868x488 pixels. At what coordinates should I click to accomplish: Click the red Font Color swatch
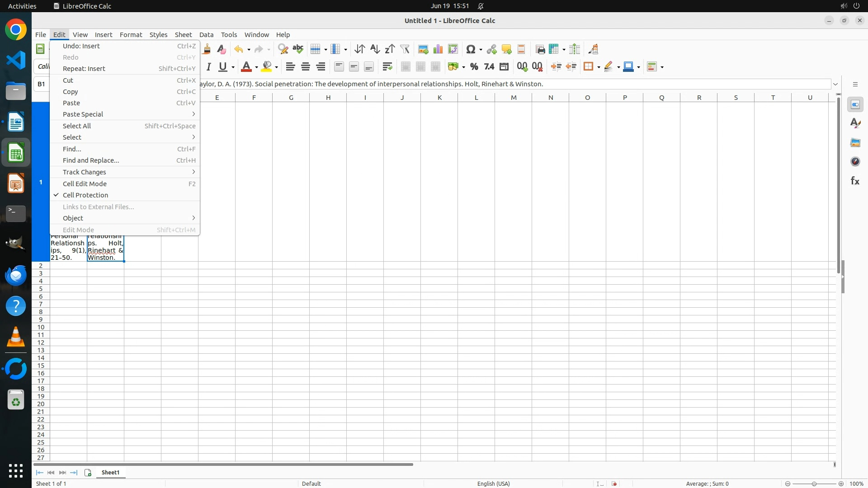pyautogui.click(x=246, y=67)
